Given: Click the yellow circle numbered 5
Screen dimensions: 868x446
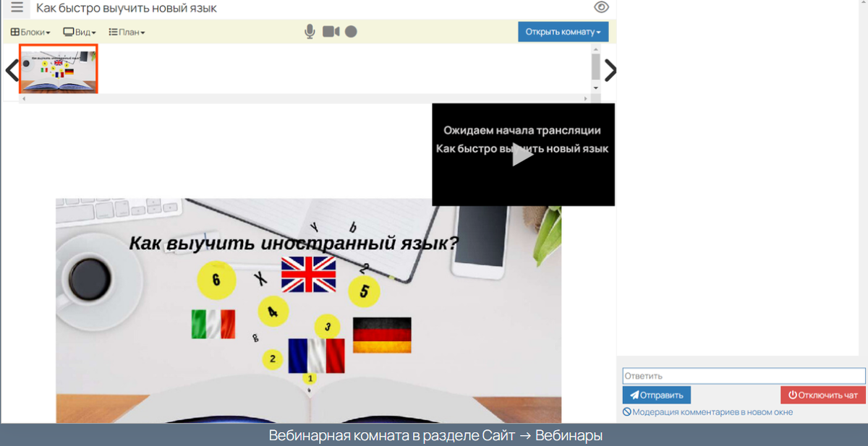Looking at the screenshot, I should pyautogui.click(x=365, y=291).
